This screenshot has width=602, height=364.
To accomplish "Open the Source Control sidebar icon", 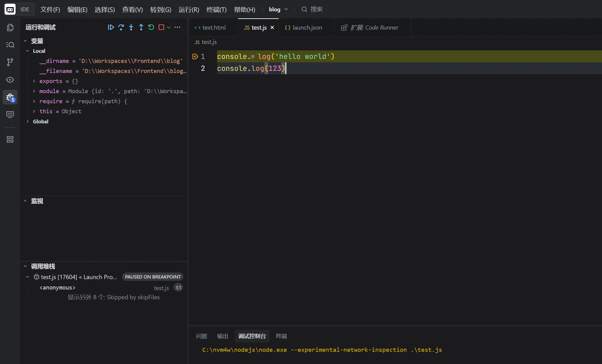I will (x=10, y=62).
